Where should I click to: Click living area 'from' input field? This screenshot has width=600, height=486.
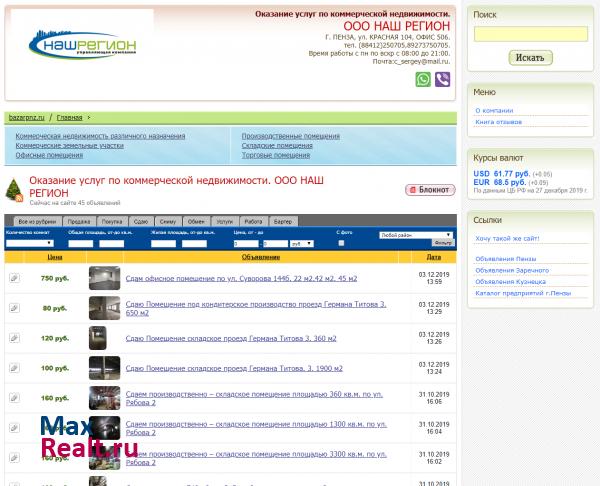click(163, 244)
